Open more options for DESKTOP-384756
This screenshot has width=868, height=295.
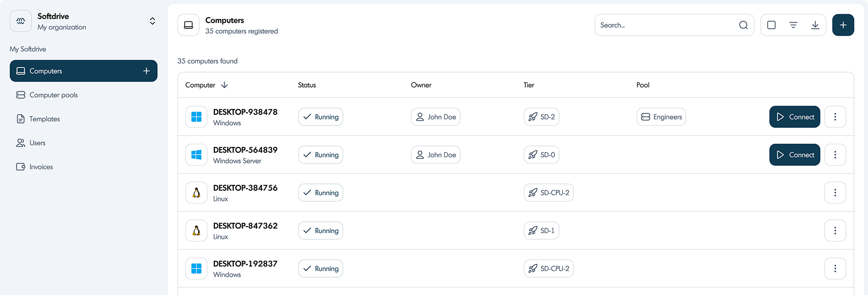[x=835, y=193]
